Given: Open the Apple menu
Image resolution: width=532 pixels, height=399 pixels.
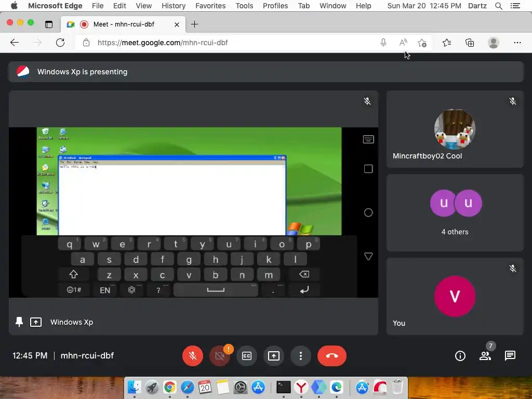Looking at the screenshot, I should (14, 6).
